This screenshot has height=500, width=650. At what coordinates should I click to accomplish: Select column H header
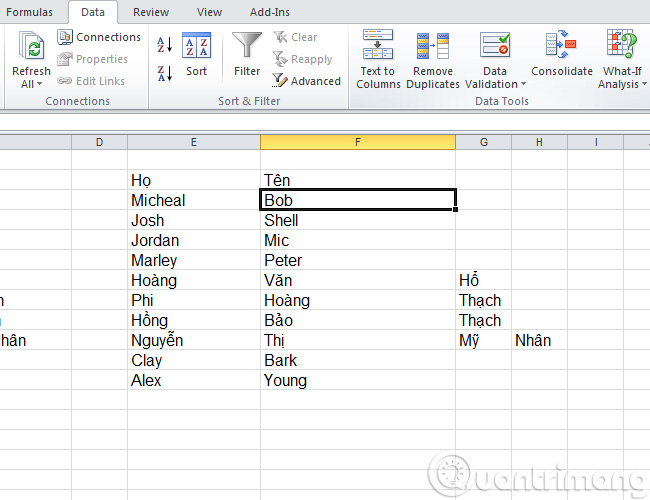[539, 142]
